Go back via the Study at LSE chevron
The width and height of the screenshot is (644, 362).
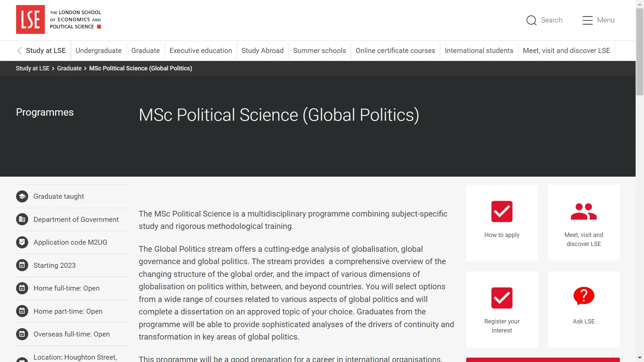(x=19, y=51)
